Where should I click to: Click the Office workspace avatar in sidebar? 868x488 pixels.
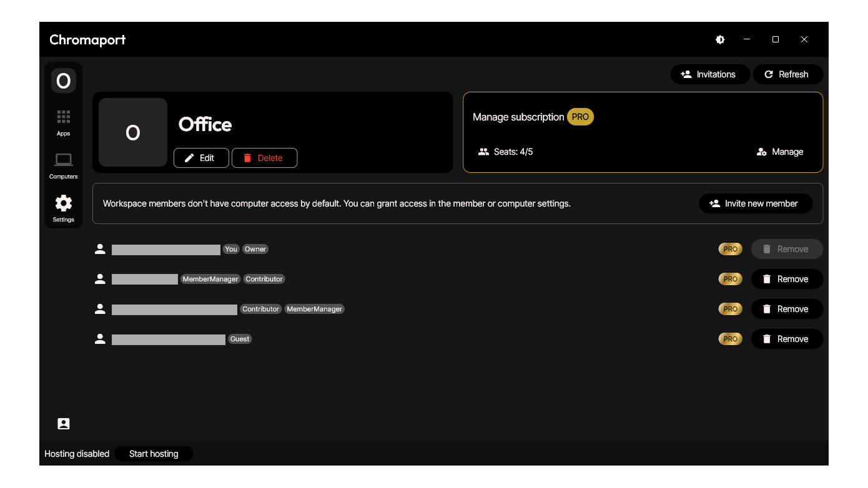[63, 81]
